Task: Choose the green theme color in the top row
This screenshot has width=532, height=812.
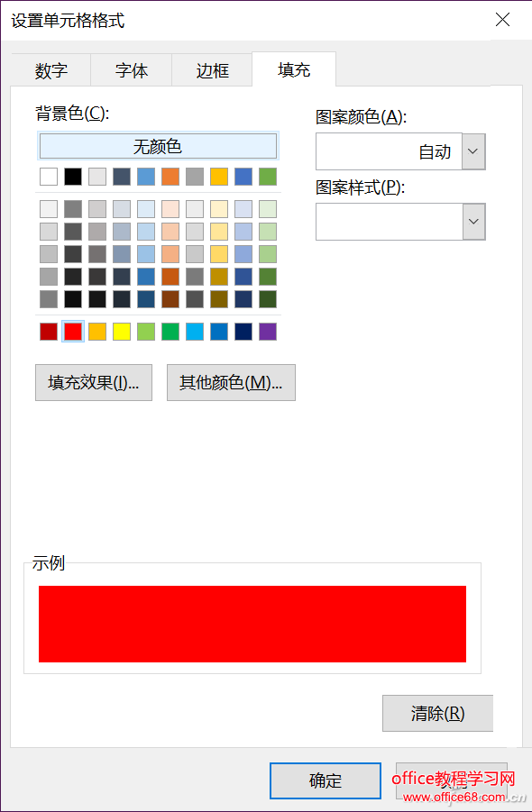Action: [268, 177]
